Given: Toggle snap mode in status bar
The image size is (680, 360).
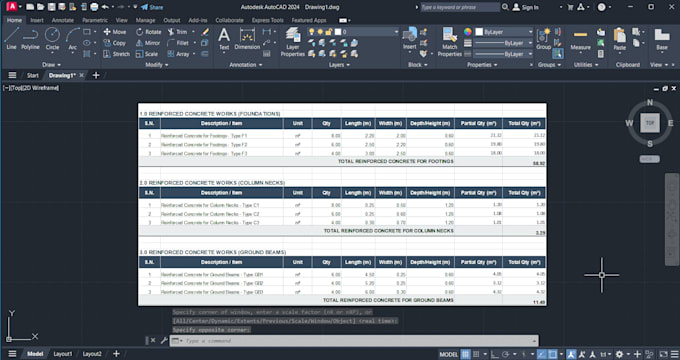Looking at the screenshot, I should (476, 354).
